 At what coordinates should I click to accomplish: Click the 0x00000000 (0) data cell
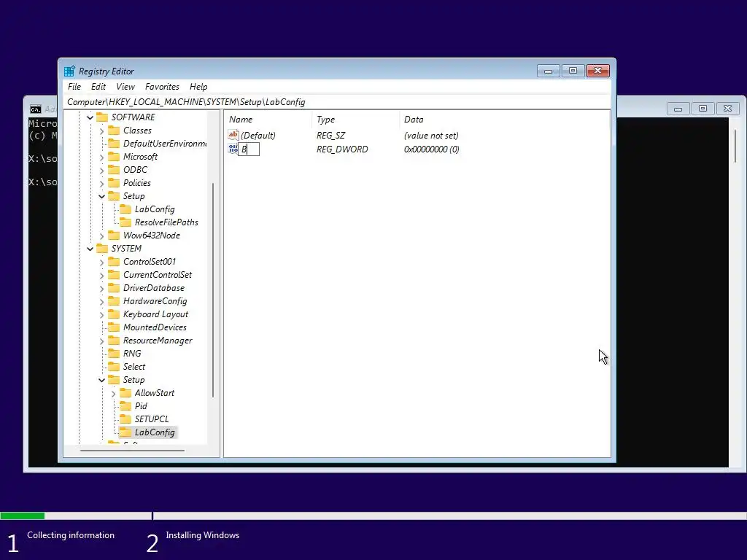click(432, 149)
